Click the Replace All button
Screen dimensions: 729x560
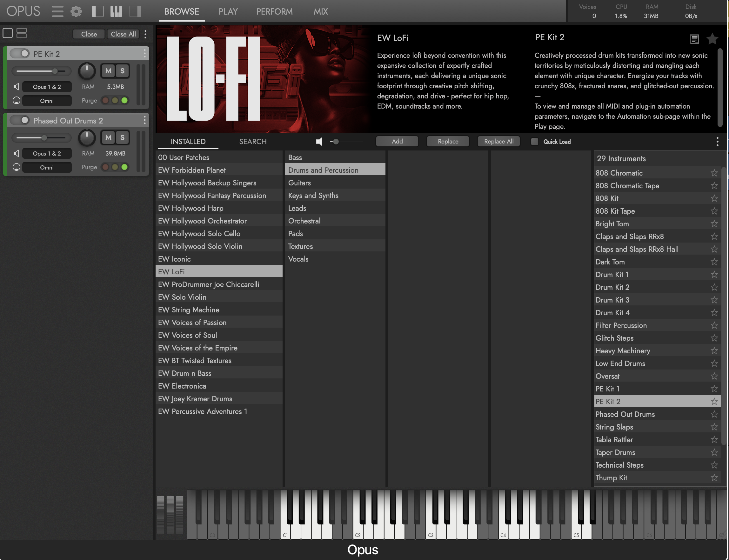(x=499, y=141)
